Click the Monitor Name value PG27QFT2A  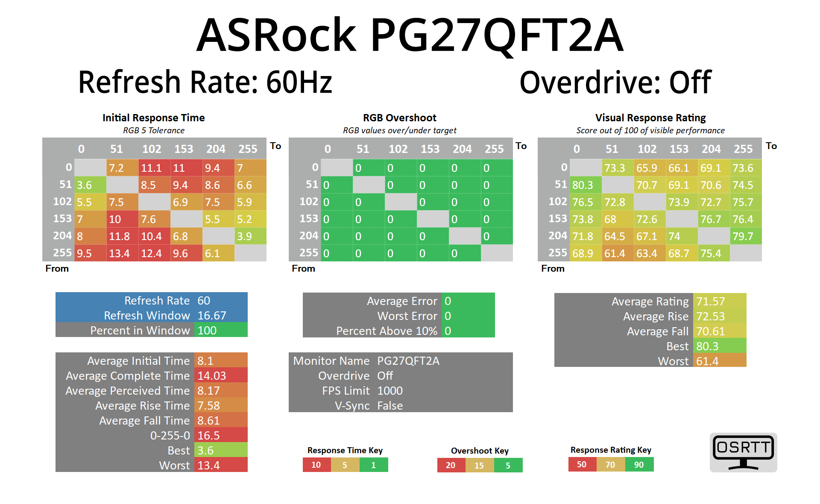[408, 360]
